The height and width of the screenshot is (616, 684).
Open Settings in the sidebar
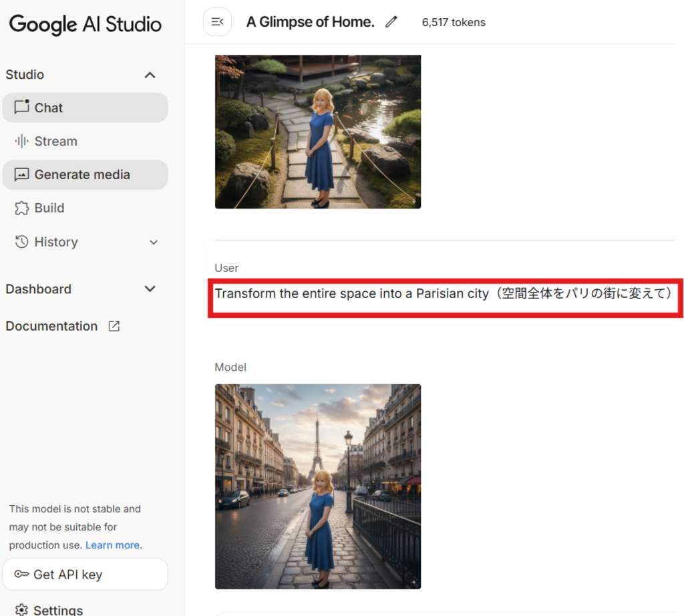[x=58, y=609]
